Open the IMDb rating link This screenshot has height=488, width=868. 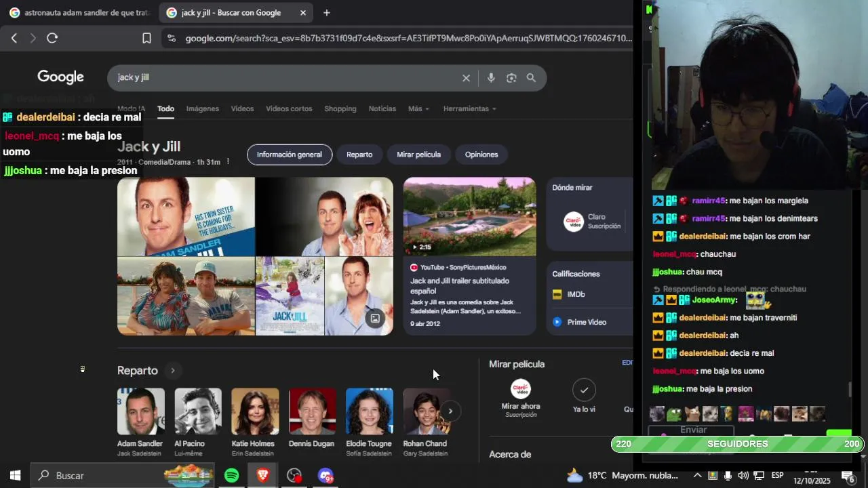[x=576, y=294]
